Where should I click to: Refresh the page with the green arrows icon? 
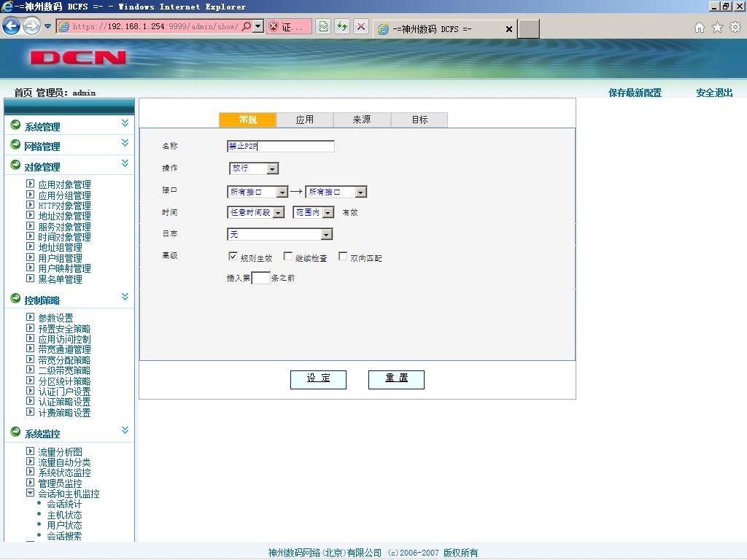click(342, 26)
